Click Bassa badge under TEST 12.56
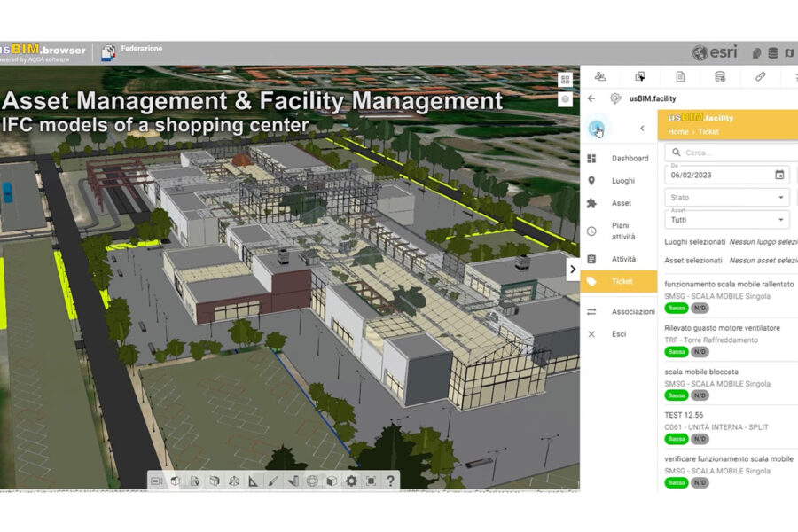 677,439
